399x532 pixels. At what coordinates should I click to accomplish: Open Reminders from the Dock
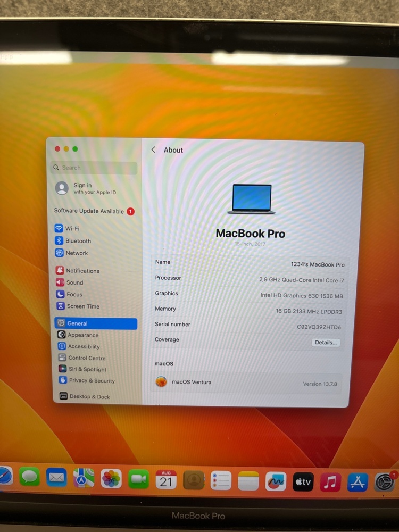click(x=221, y=480)
